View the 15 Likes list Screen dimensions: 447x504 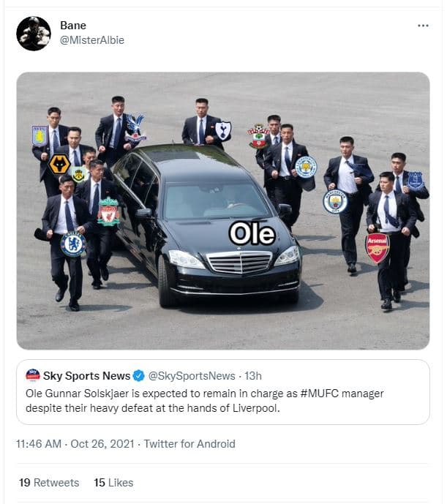[113, 482]
